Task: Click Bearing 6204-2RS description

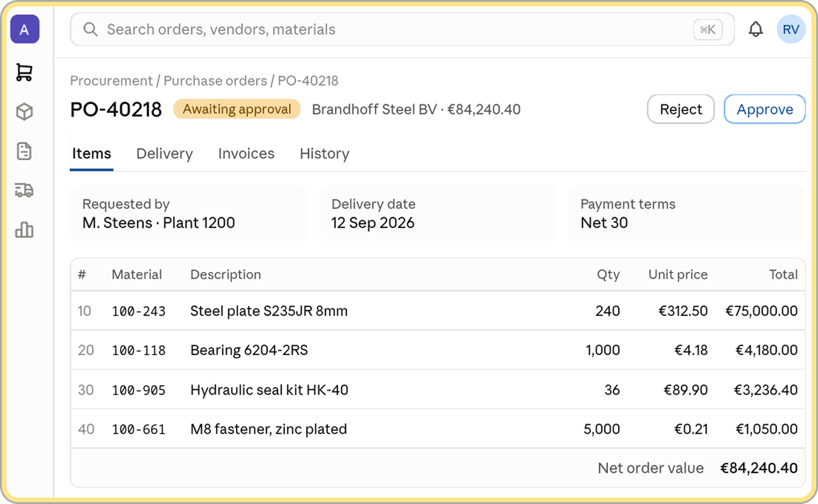Action: click(249, 351)
